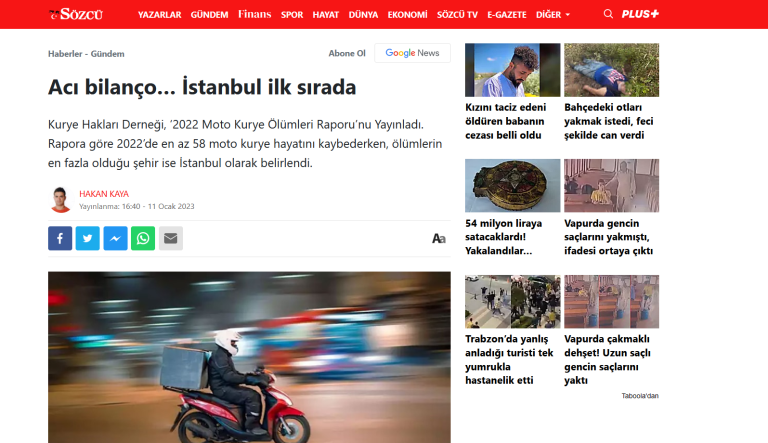Open the YAZARLAR menu item
This screenshot has width=768, height=443.
coord(160,15)
